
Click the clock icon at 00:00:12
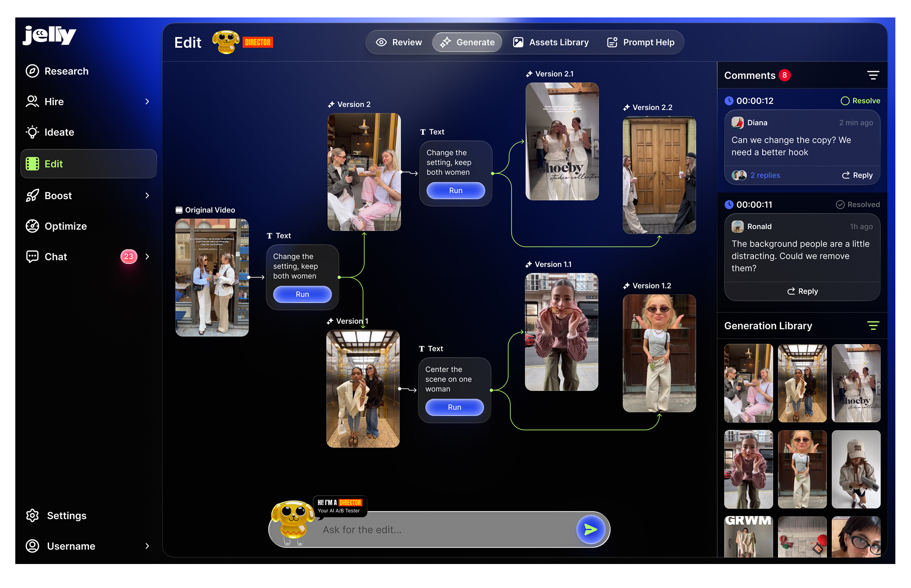click(x=729, y=101)
